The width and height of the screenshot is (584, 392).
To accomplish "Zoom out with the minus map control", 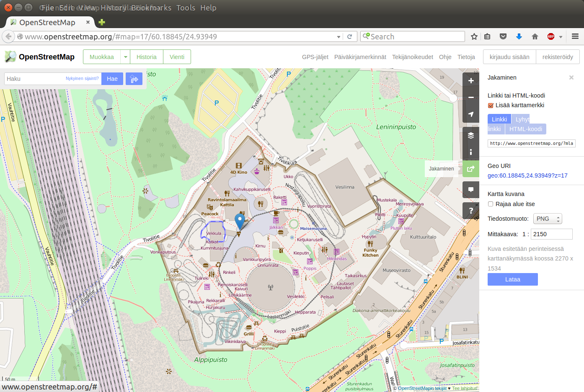I will (470, 97).
